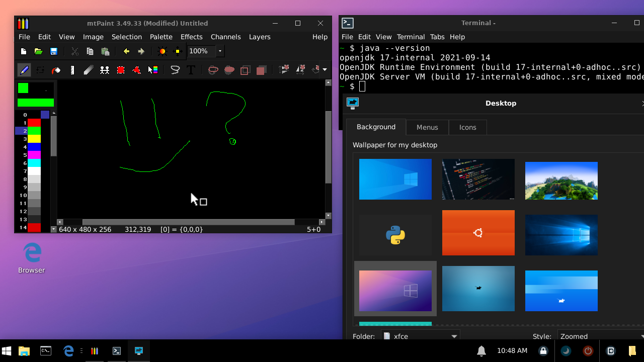The image size is (644, 362).
Task: Switch to the Menus tab
Action: coord(427,127)
